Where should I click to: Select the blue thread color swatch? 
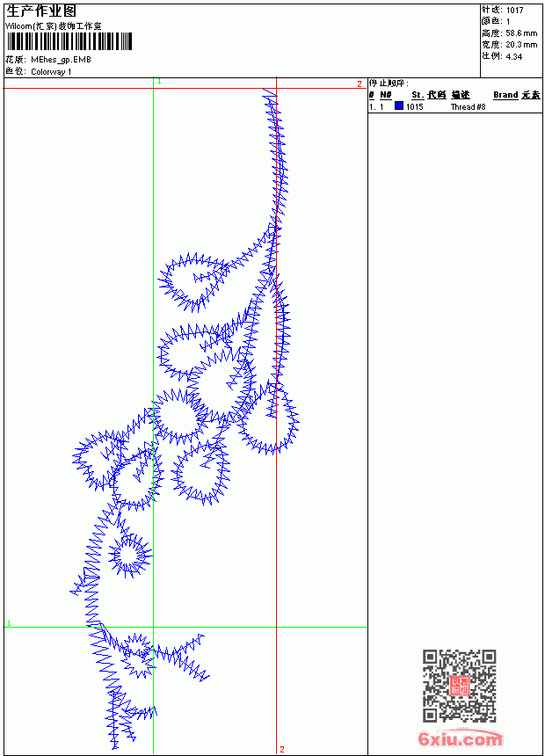tap(399, 105)
